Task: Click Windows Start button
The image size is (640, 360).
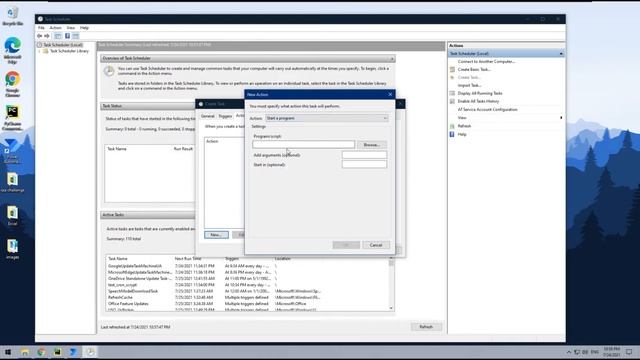Action: [x=8, y=352]
